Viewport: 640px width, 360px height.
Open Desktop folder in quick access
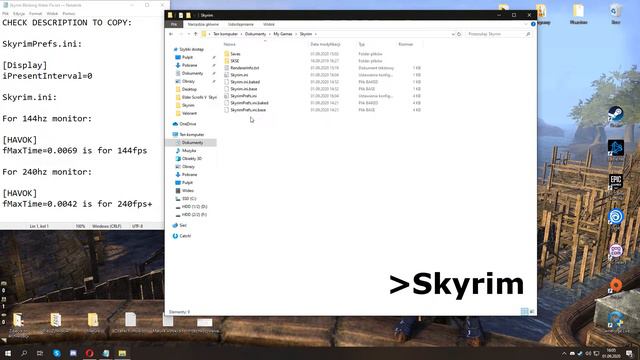pos(189,89)
